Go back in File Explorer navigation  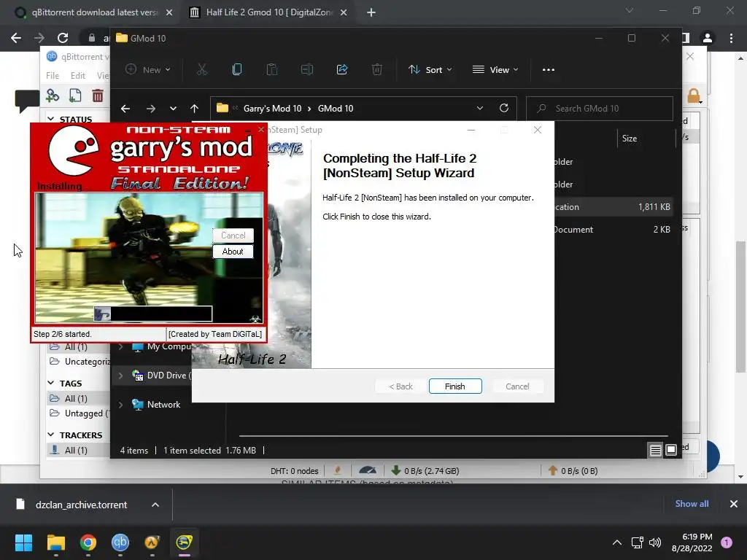125,109
